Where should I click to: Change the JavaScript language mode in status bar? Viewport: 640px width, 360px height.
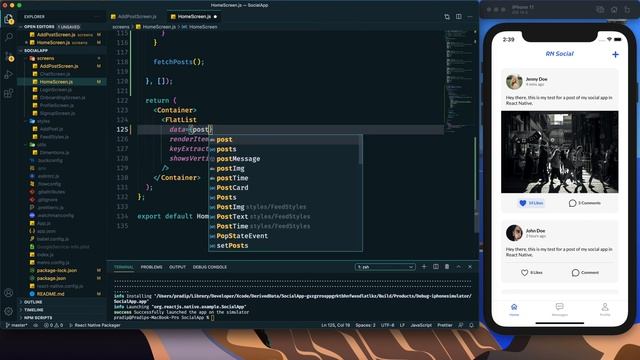tap(421, 325)
